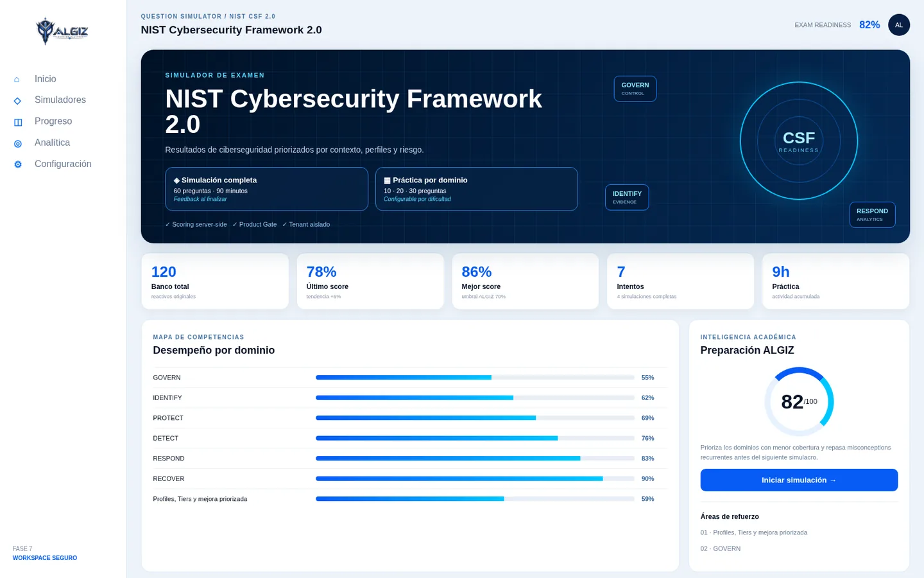The width and height of the screenshot is (924, 578).
Task: Click the 'DETECT' domain label
Action: coord(166,438)
